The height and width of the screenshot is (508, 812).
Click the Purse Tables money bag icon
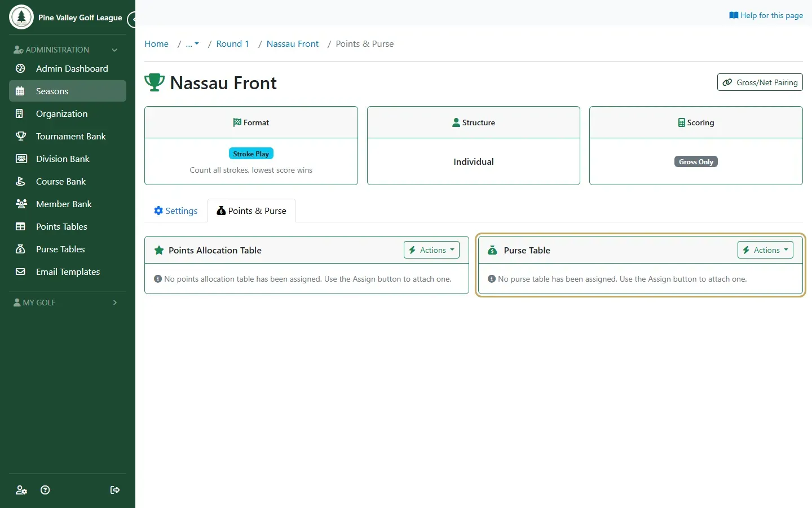click(20, 249)
